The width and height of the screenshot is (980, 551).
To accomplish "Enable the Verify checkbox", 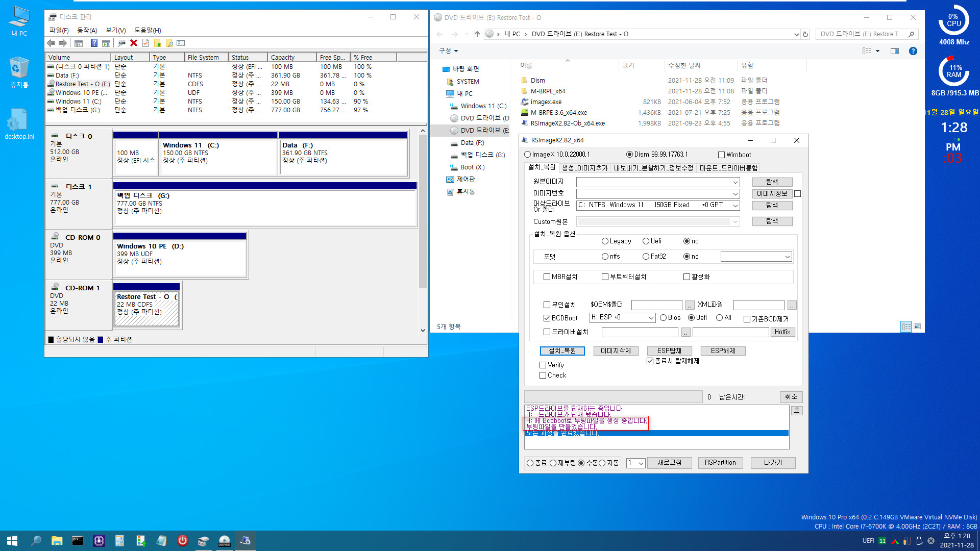I will [x=543, y=365].
